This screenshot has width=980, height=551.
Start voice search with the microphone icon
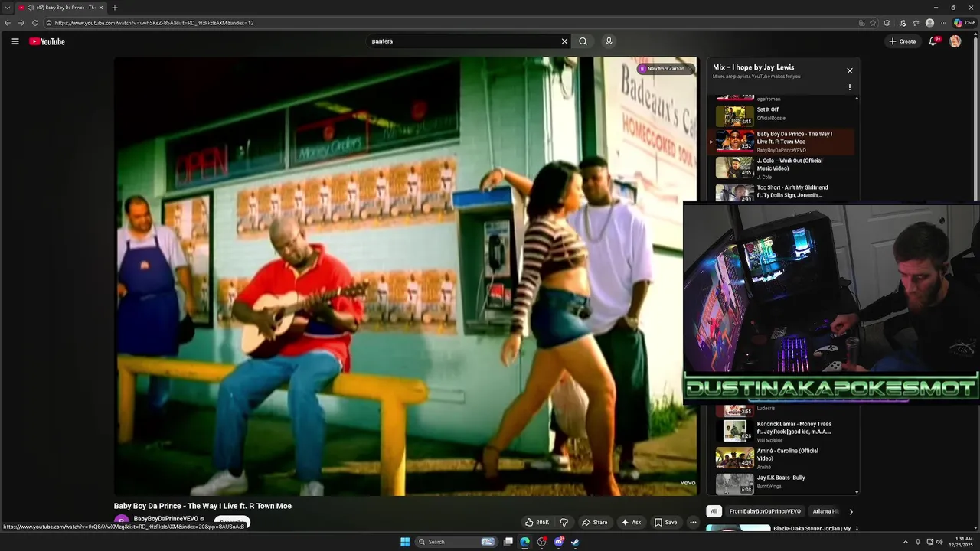click(x=609, y=41)
